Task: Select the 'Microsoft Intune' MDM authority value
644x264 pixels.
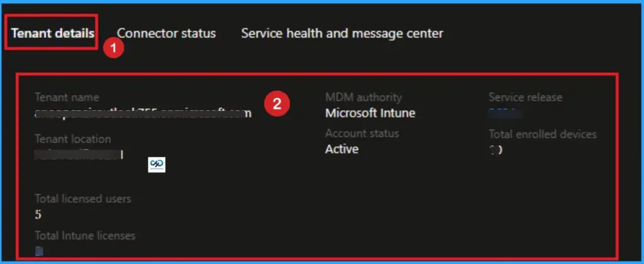Action: 370,113
